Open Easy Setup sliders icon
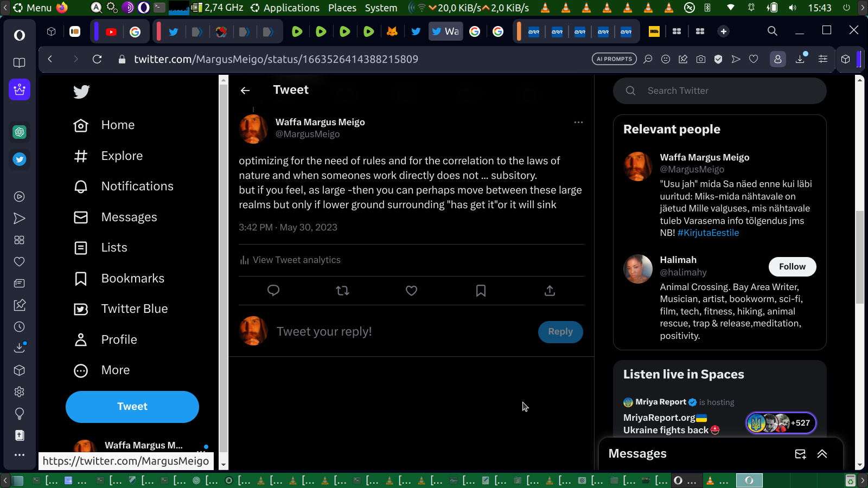 823,59
